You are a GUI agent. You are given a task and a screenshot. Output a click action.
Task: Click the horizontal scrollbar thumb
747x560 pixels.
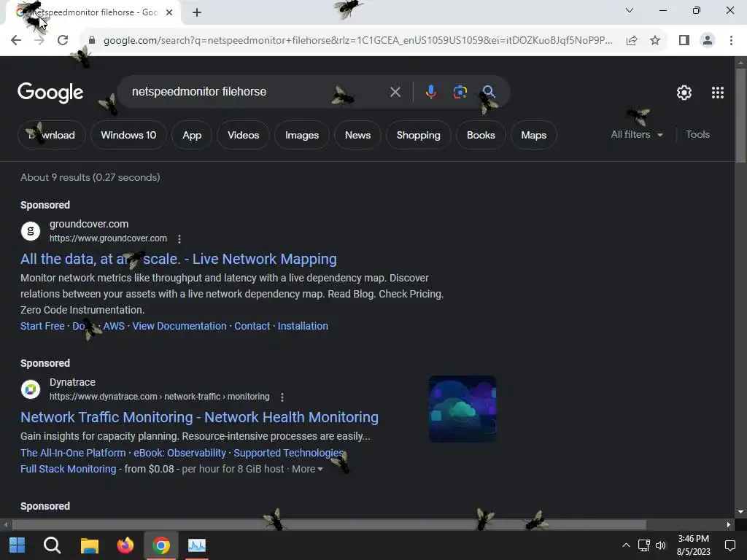click(x=329, y=525)
